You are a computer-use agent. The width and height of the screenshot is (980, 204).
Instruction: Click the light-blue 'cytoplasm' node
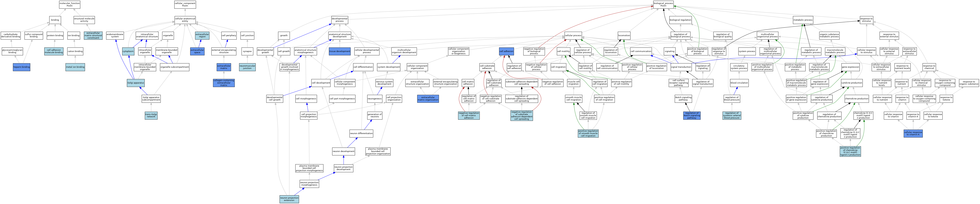128,51
